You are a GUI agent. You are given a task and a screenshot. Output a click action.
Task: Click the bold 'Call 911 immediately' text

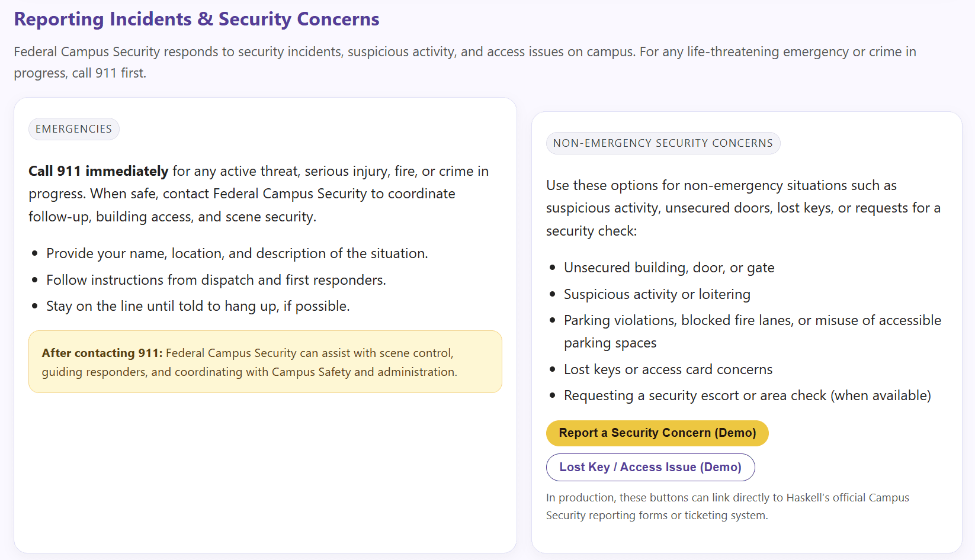pos(98,172)
